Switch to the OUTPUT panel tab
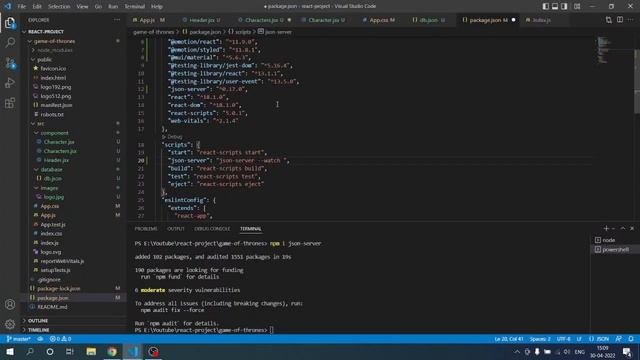The image size is (640, 360). (x=176, y=229)
